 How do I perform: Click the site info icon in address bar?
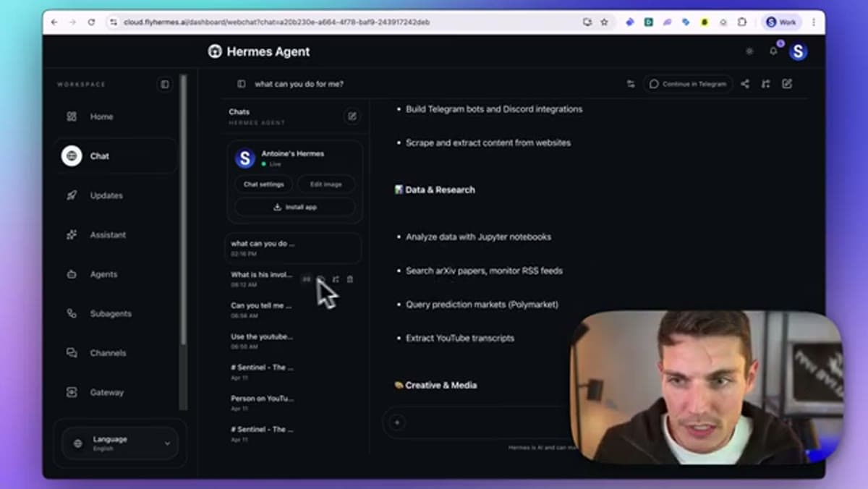tap(114, 22)
